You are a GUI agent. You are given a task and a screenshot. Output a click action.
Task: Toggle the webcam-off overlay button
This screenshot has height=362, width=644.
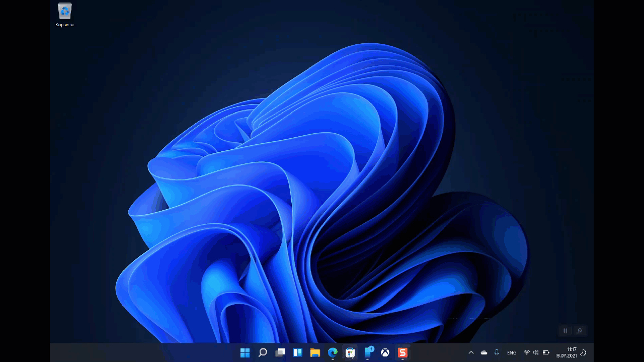[x=580, y=330]
